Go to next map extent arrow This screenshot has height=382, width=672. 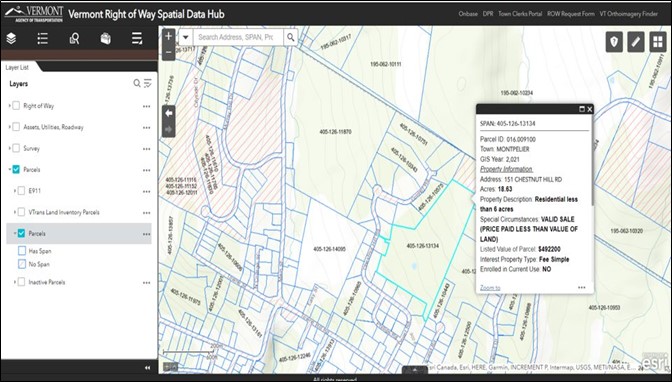(168, 129)
